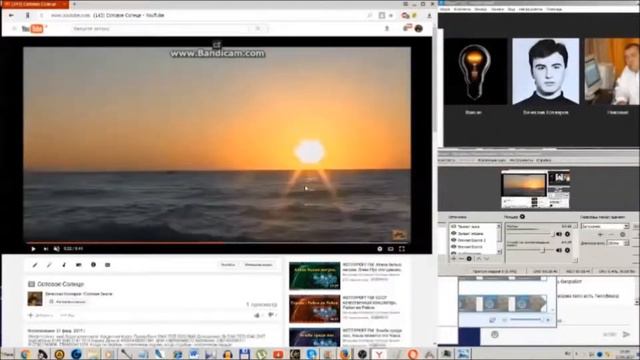Screen dimensions: 640x360
Task: Click the pencil edit icon under video
Action: click(35, 265)
